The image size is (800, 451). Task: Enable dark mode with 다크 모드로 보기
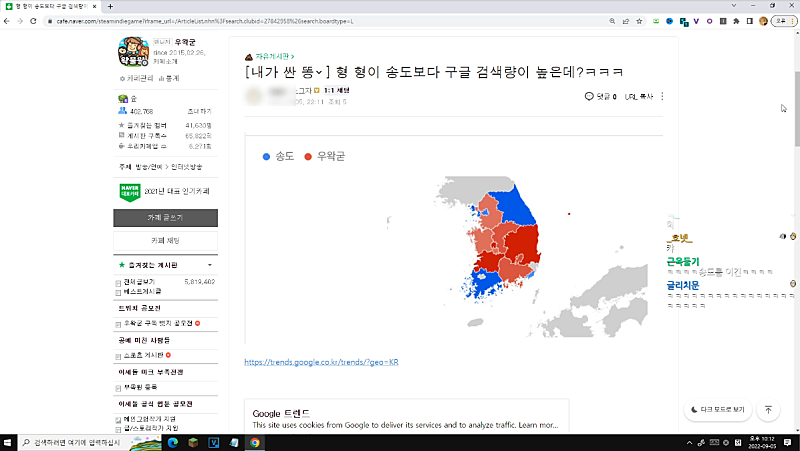(x=718, y=409)
